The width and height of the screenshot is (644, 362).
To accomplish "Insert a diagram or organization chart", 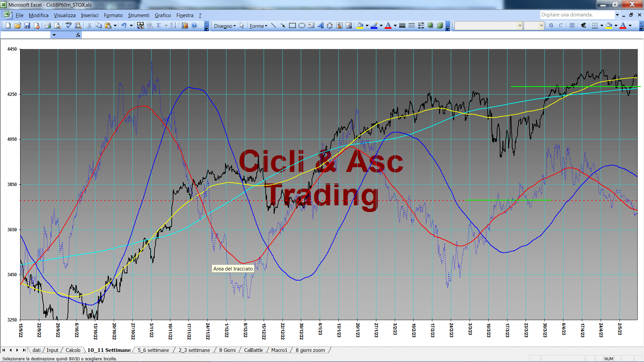I will click(330, 25).
